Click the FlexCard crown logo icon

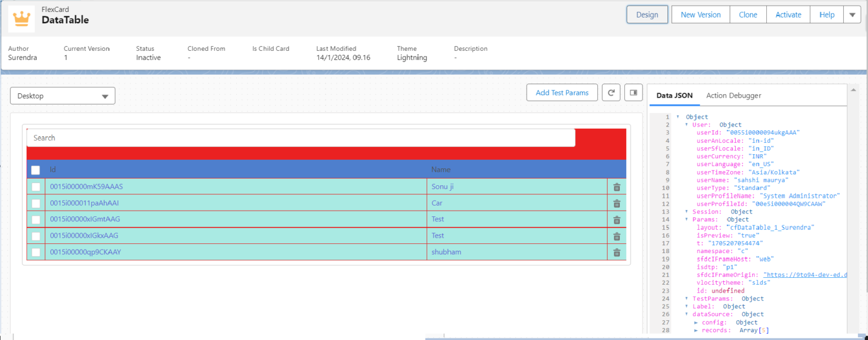pyautogui.click(x=21, y=19)
